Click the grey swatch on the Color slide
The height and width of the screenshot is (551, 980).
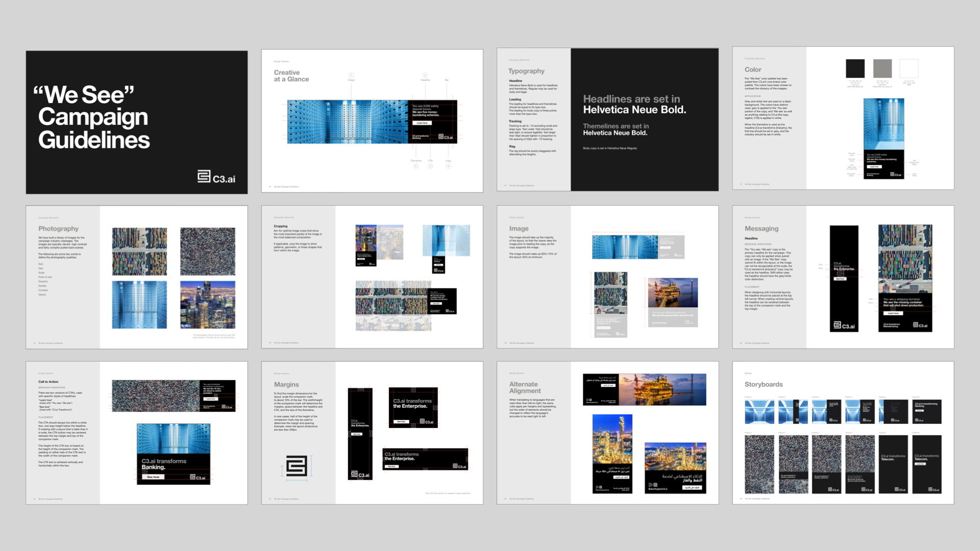pyautogui.click(x=882, y=68)
